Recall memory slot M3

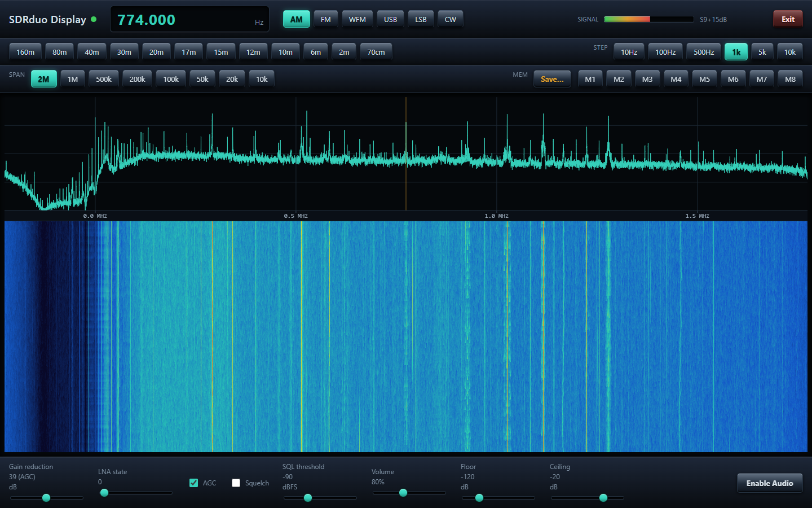tap(647, 79)
